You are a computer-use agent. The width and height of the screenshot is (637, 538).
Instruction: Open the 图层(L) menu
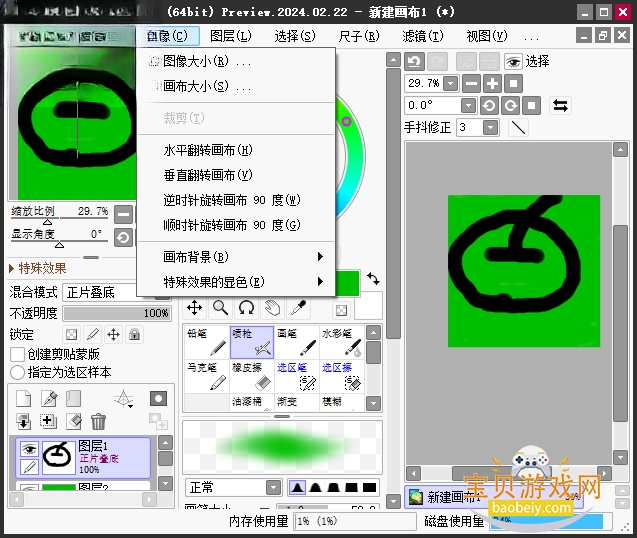point(231,36)
